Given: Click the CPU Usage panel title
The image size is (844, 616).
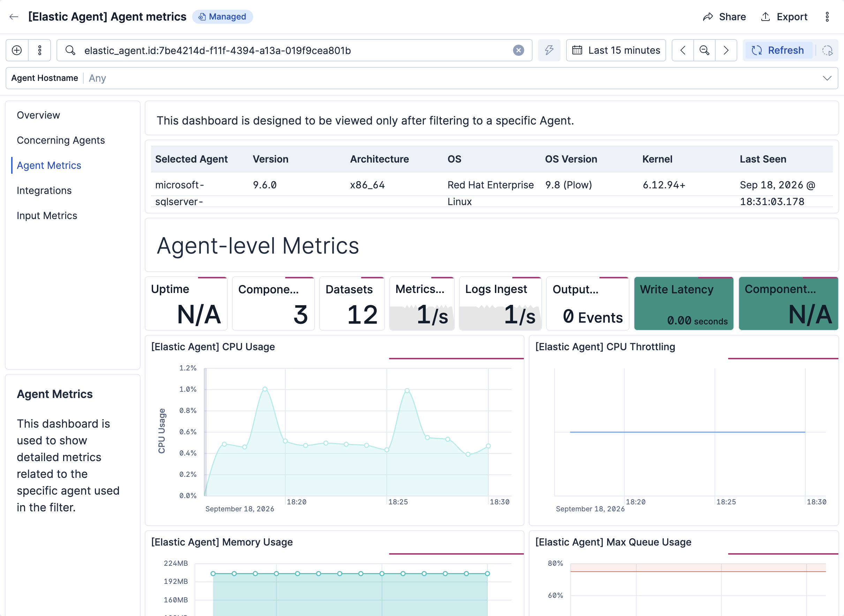Looking at the screenshot, I should click(x=213, y=347).
